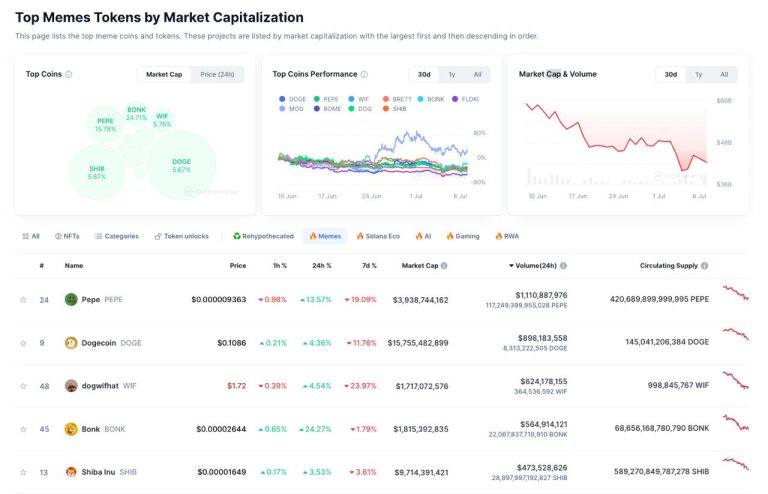Switch to the NFTs tab
The image size is (768, 494).
pyautogui.click(x=67, y=236)
